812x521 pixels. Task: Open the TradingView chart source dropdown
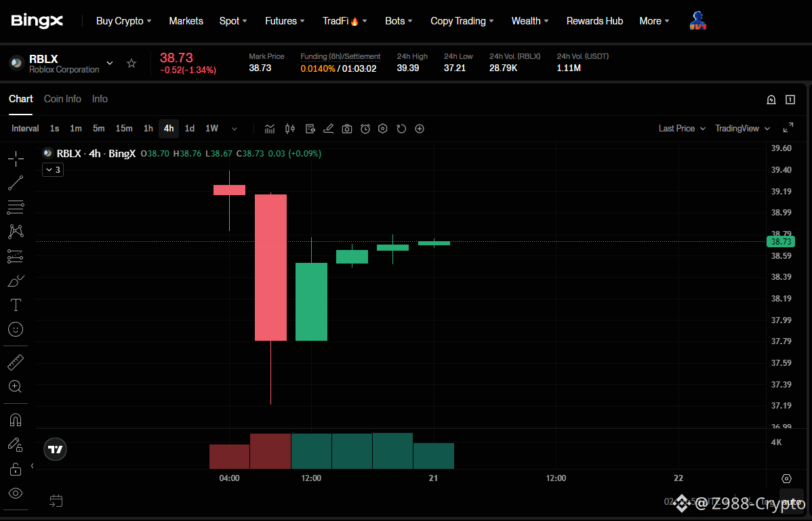click(x=742, y=128)
